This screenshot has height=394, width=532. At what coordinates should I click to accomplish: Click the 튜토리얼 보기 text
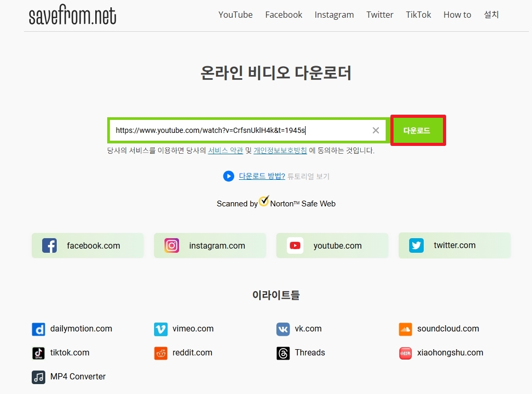(x=308, y=176)
